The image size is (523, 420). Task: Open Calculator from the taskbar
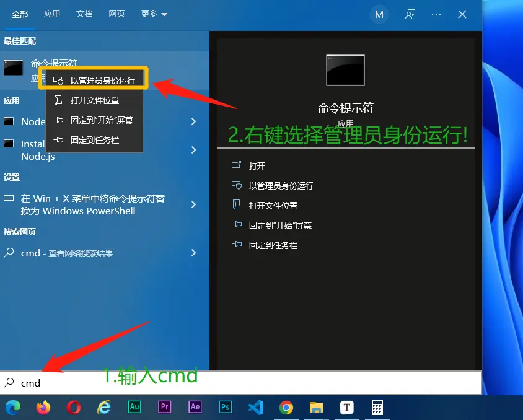point(377,407)
